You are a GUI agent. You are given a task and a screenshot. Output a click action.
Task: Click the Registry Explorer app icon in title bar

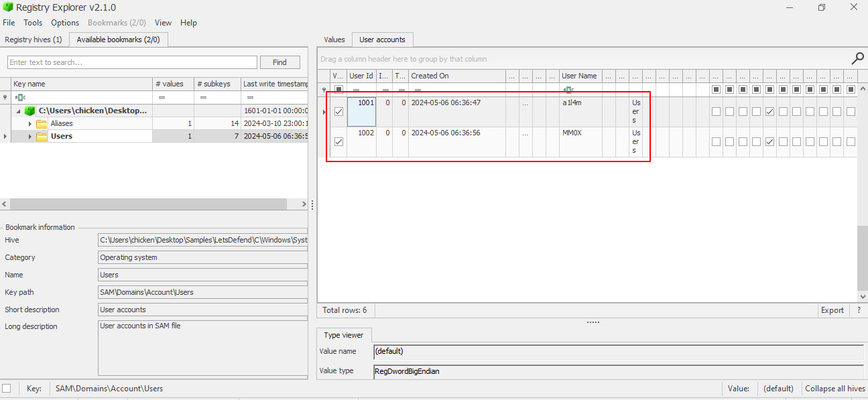click(7, 7)
